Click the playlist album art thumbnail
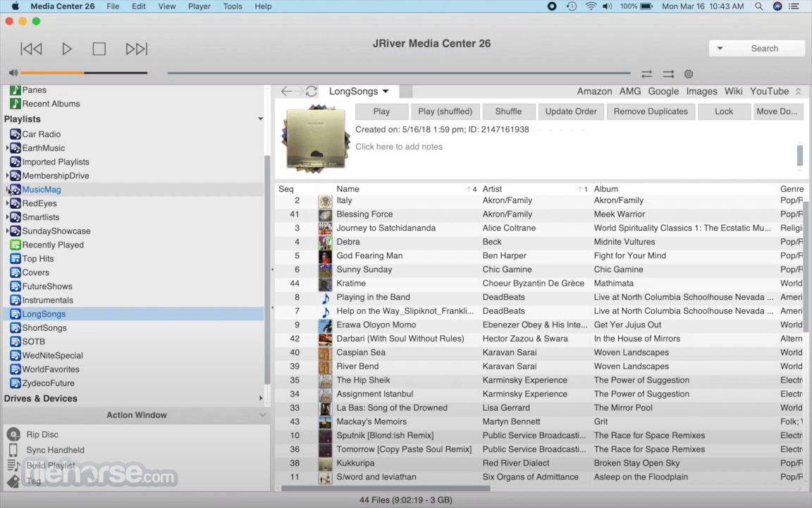 (315, 139)
